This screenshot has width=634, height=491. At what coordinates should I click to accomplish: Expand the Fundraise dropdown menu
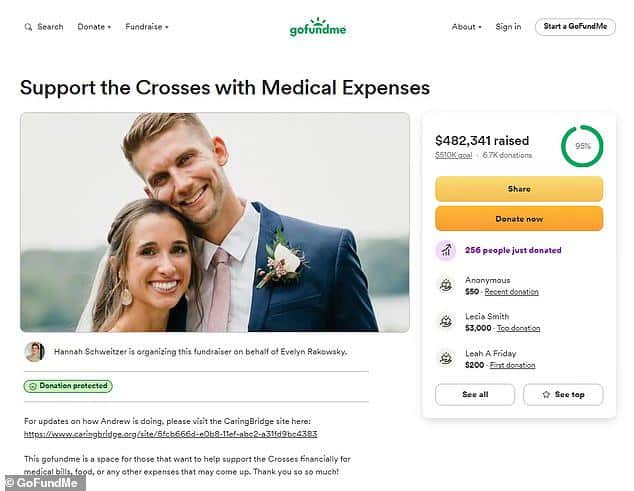coord(146,27)
